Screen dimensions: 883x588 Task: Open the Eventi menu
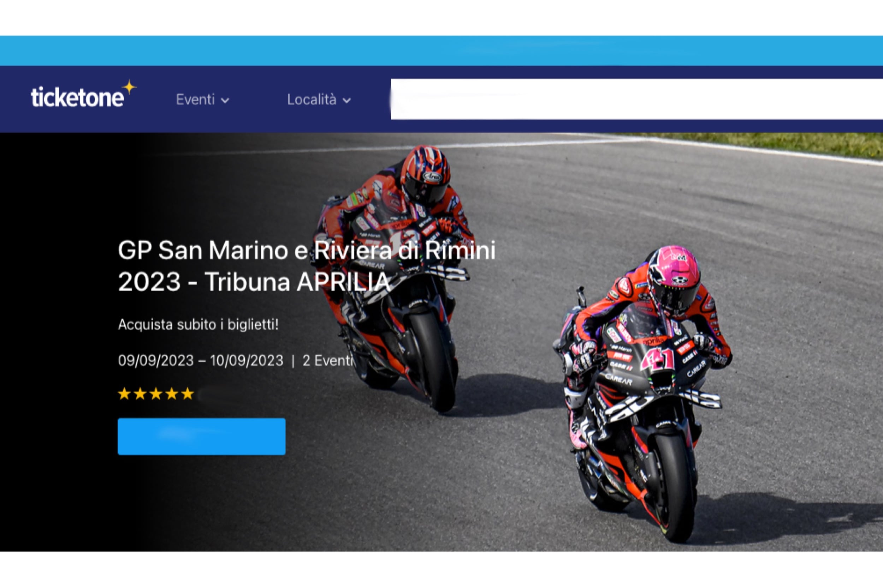tap(196, 100)
